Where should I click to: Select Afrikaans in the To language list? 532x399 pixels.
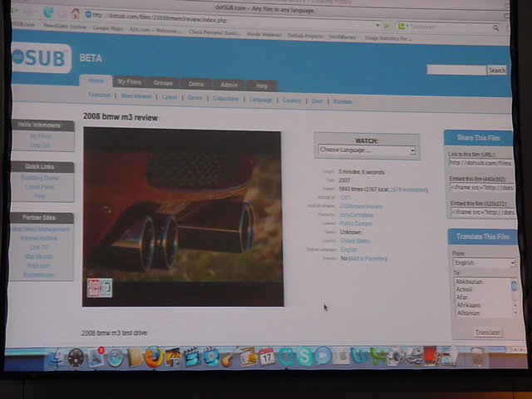[x=469, y=305]
